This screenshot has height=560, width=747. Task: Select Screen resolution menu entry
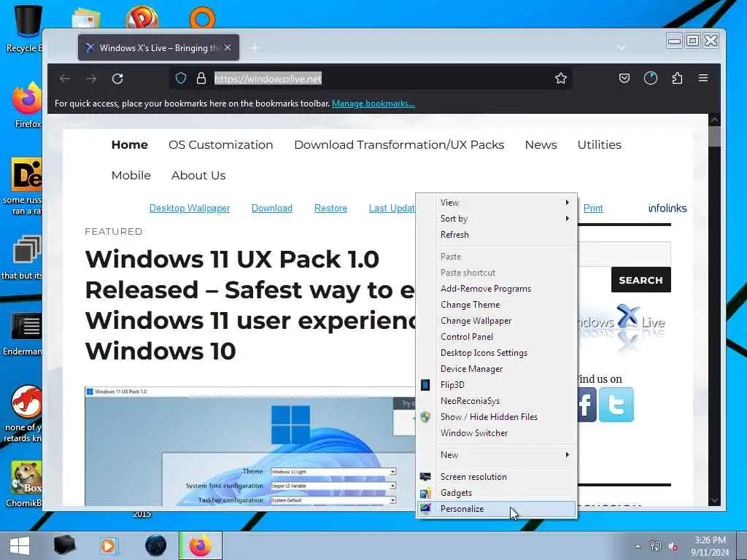pos(496,477)
